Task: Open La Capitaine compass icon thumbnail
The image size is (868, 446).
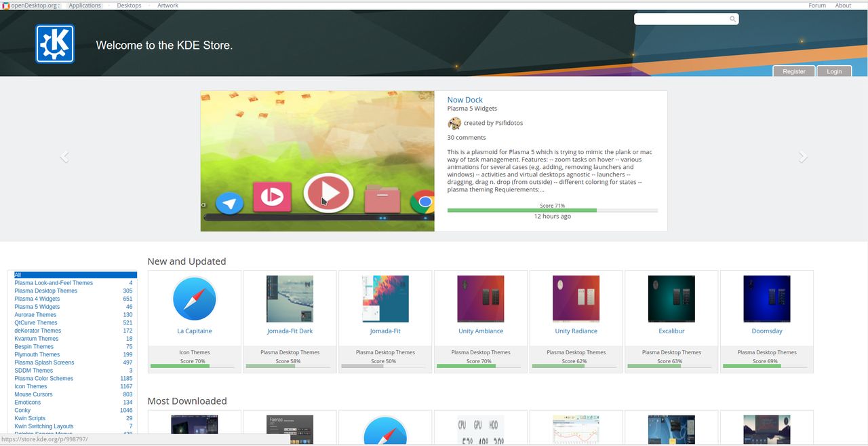Action: (195, 298)
